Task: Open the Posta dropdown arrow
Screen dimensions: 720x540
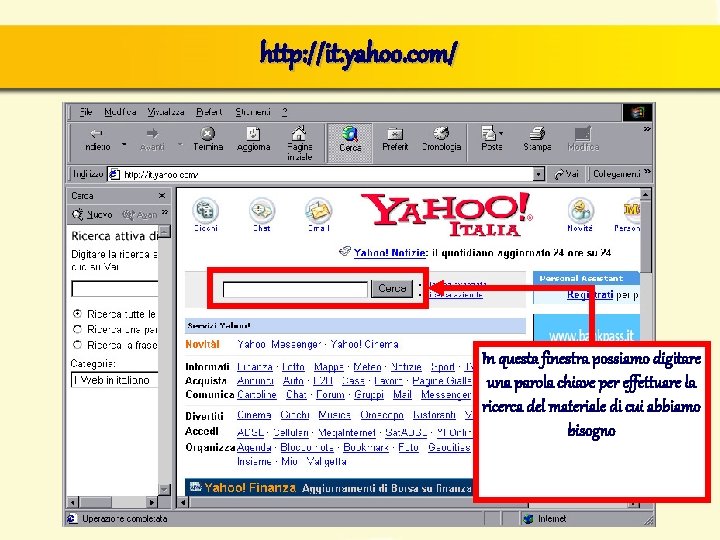Action: click(x=501, y=133)
